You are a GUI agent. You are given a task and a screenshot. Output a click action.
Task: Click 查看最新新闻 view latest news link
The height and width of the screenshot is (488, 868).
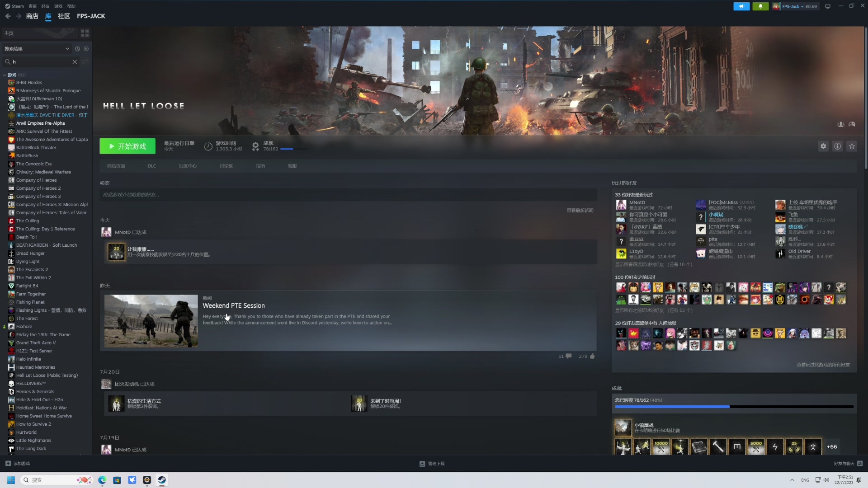[580, 211]
